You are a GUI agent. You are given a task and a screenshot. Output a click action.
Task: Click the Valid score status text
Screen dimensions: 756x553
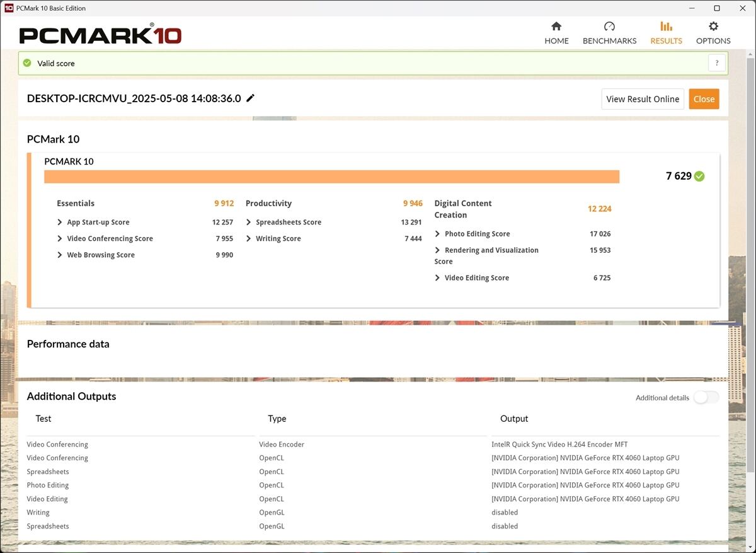(56, 64)
